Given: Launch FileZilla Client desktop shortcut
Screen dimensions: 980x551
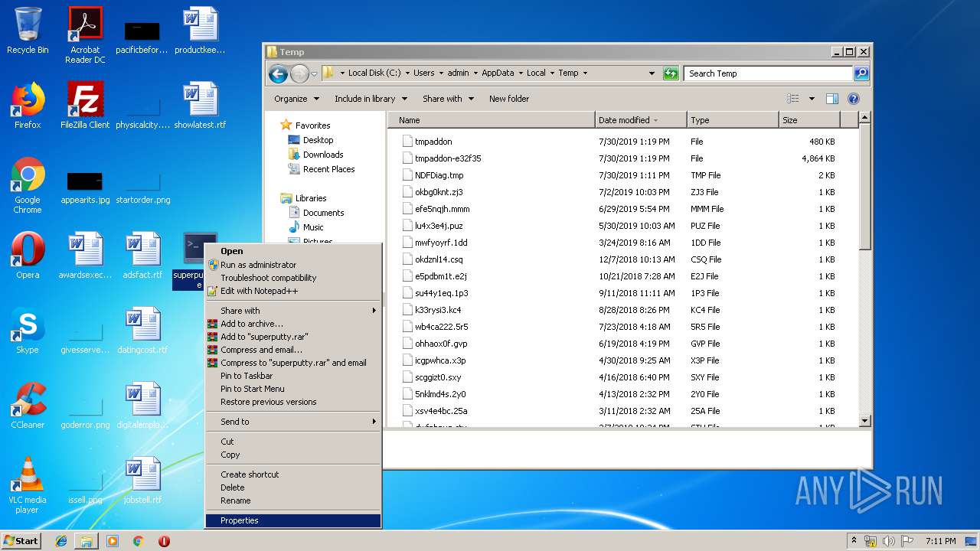Looking at the screenshot, I should coord(85,106).
